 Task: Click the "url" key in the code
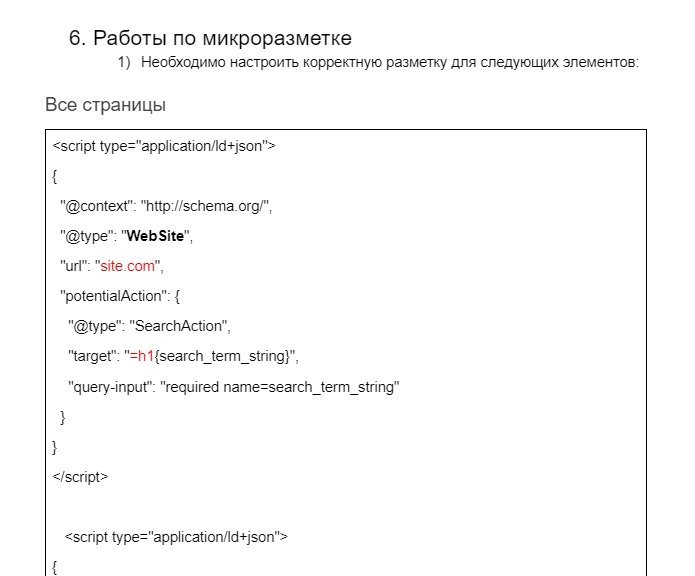click(x=72, y=267)
